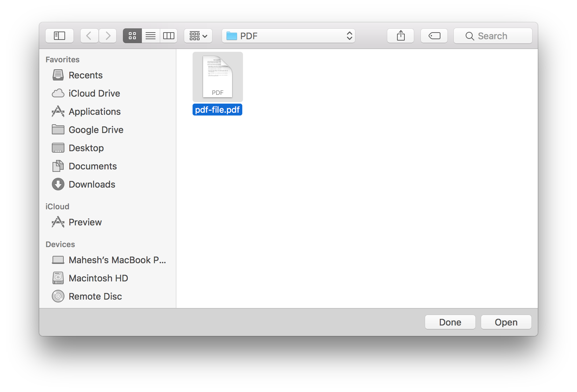Open the Tags editor
Viewport: 577px width, 392px height.
(x=434, y=35)
